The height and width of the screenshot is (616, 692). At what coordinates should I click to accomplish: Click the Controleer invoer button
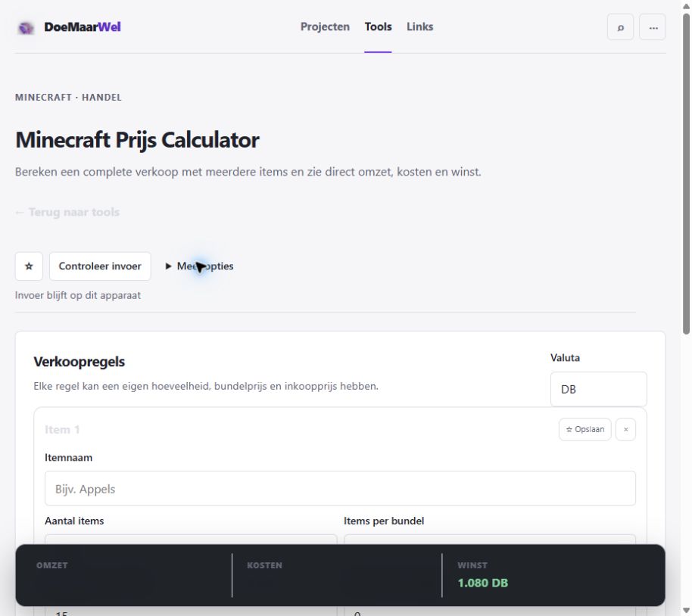coord(100,266)
